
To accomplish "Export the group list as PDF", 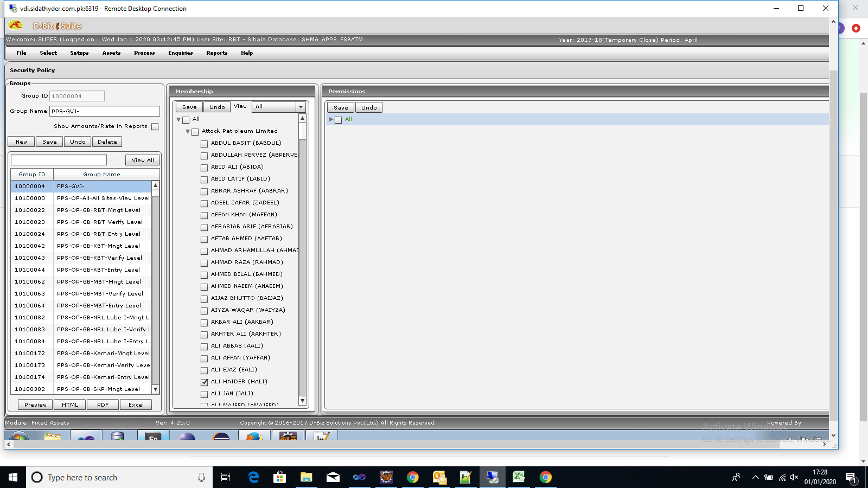I will point(103,404).
